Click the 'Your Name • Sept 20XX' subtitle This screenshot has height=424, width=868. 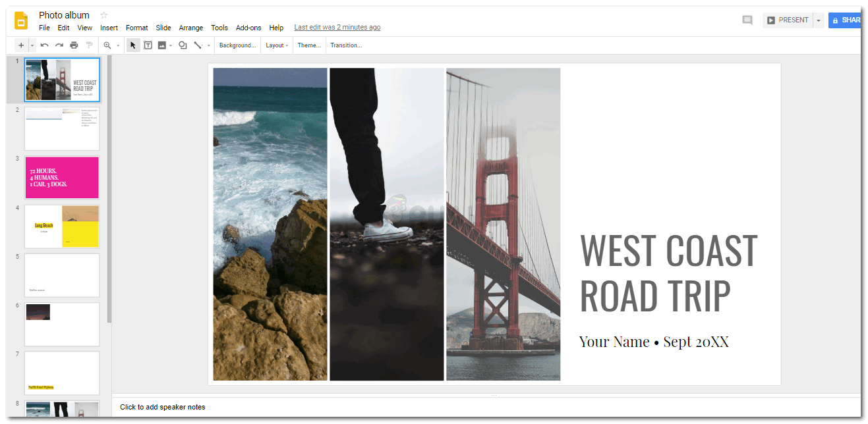pos(654,342)
